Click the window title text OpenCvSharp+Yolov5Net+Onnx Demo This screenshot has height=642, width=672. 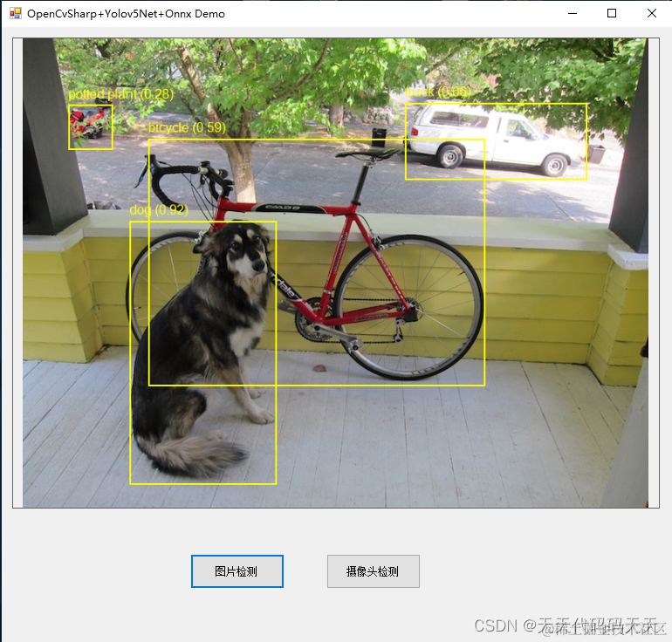click(x=126, y=14)
